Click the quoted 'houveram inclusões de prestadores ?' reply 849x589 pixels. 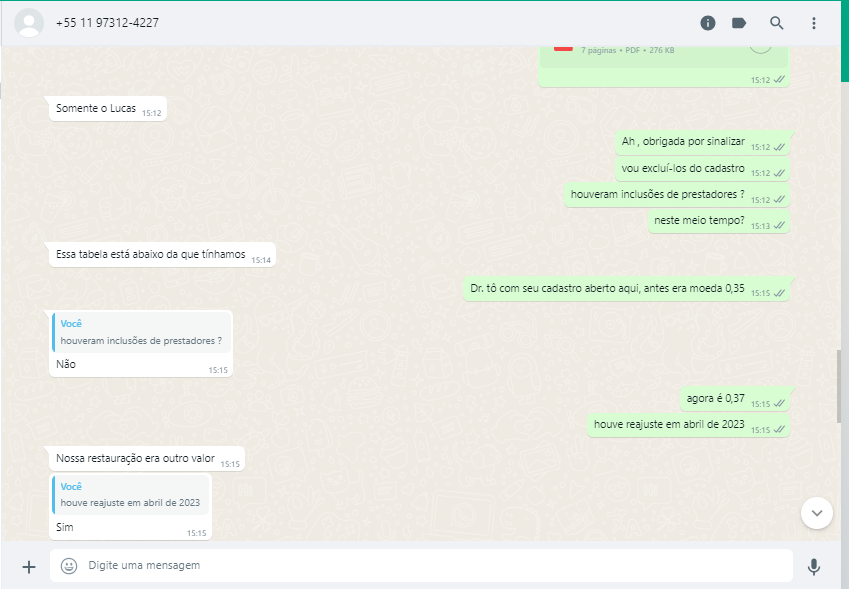(141, 332)
